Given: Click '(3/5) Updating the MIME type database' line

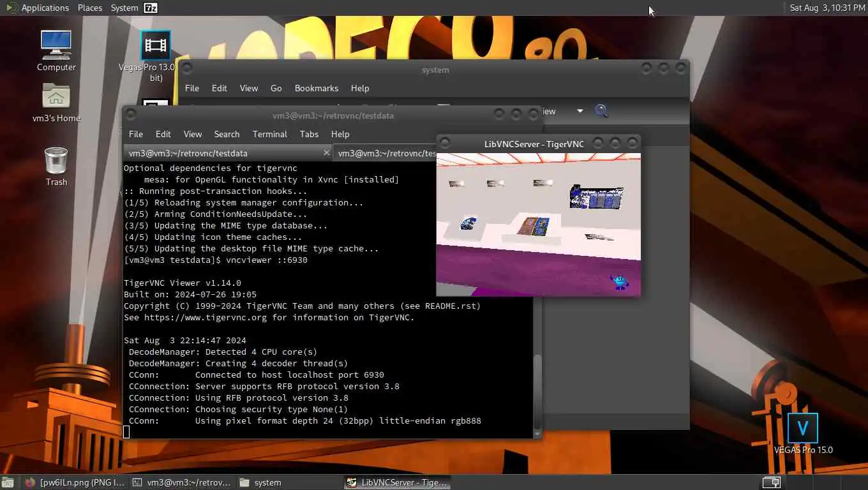Looking at the screenshot, I should tap(226, 226).
